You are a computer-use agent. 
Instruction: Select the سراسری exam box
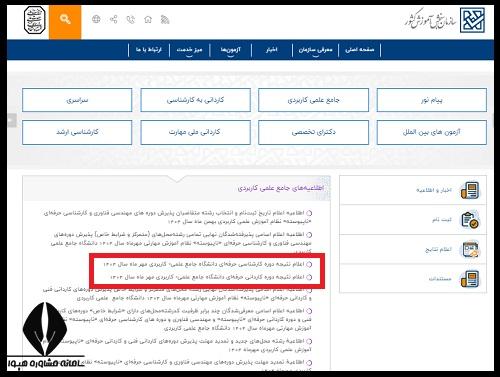[x=77, y=100]
